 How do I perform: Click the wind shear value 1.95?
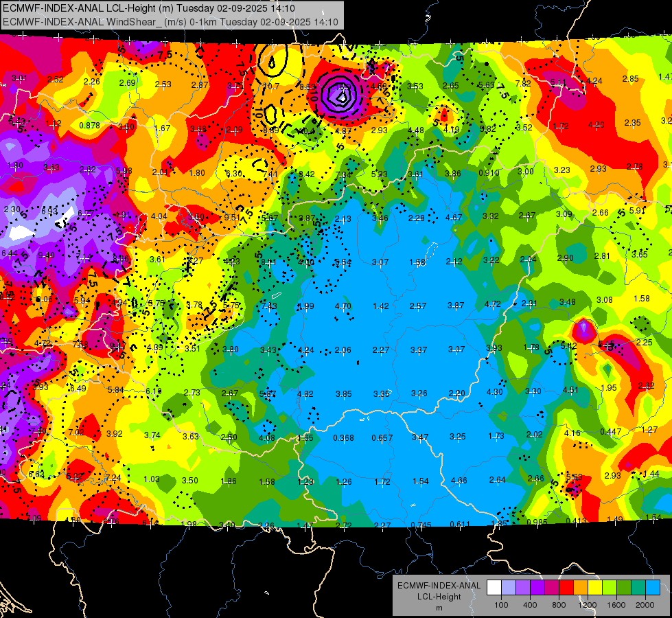coord(609,388)
